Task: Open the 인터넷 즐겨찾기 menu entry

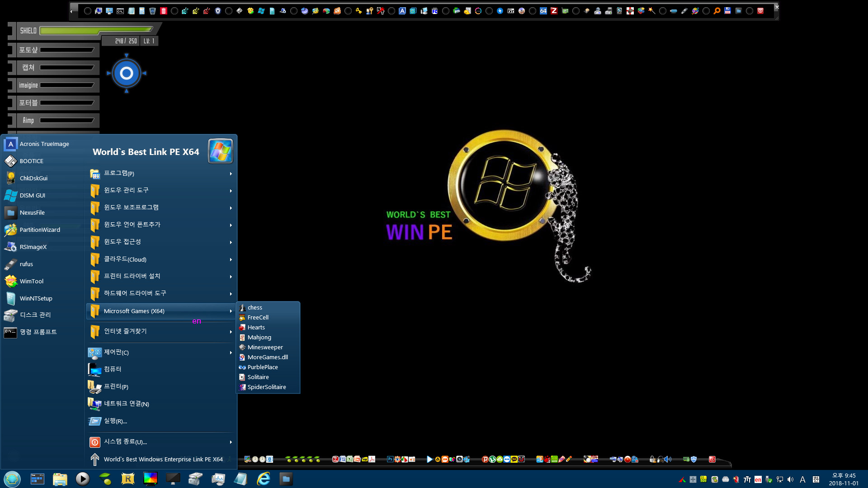Action: click(x=160, y=331)
